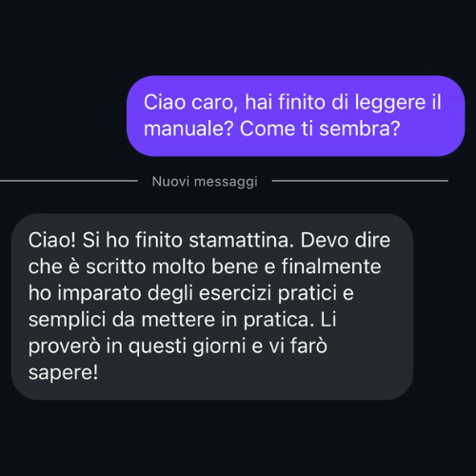Click "questi giorni" in the gray bubble
The height and width of the screenshot is (476, 476).
pos(188,347)
